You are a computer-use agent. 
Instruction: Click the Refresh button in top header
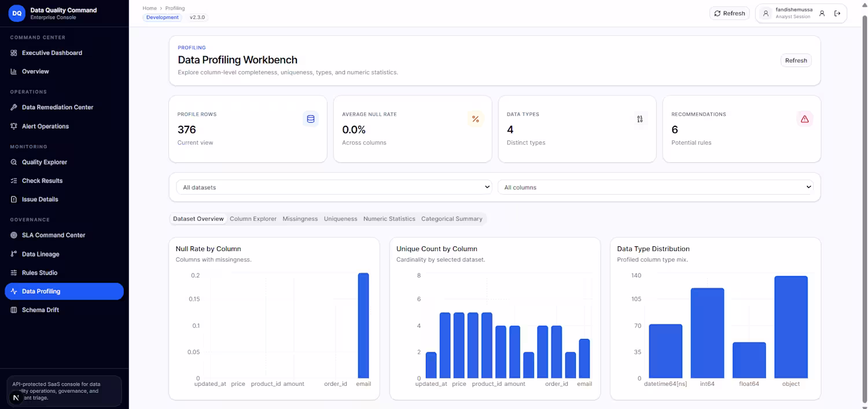(x=730, y=13)
